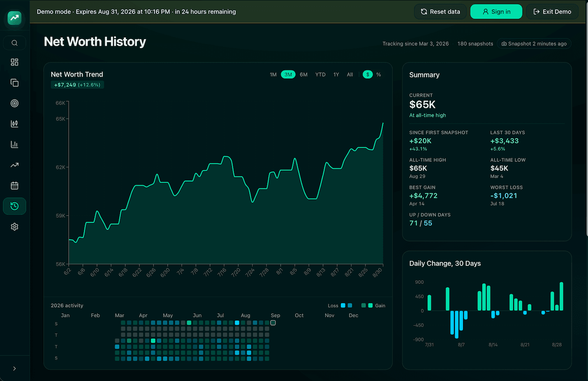Click the Exit Demo button
This screenshot has height=381, width=588.
coord(552,12)
